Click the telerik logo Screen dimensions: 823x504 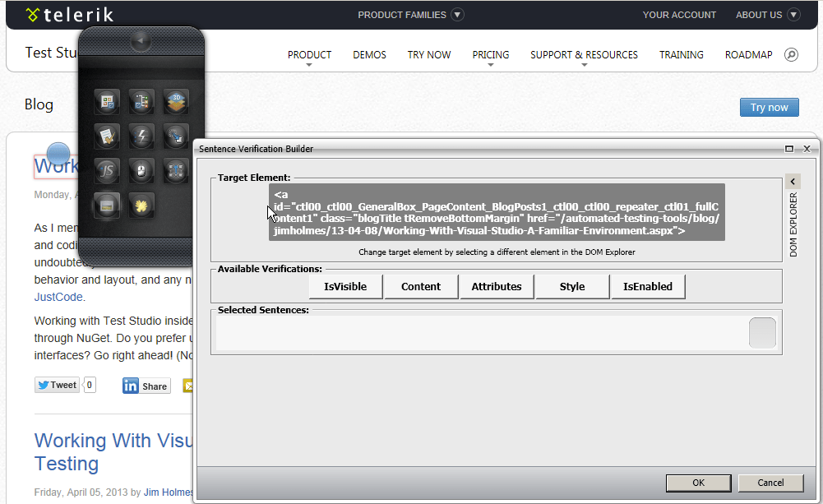click(70, 15)
